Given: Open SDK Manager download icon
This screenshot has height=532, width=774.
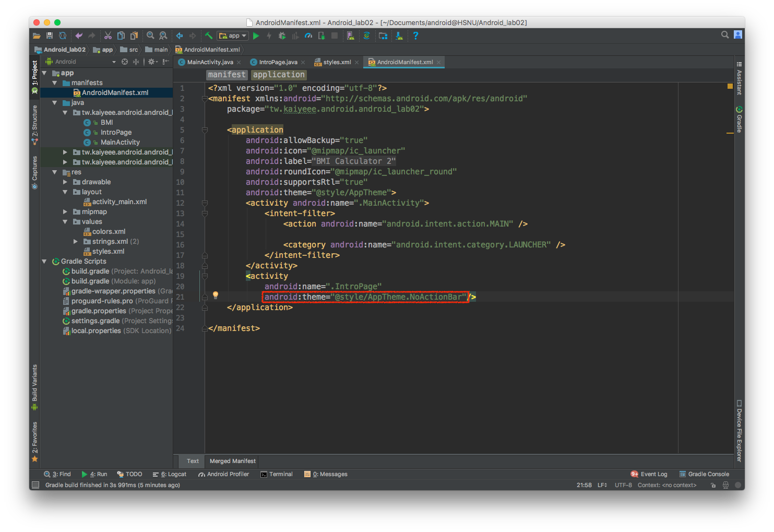Looking at the screenshot, I should 399,36.
